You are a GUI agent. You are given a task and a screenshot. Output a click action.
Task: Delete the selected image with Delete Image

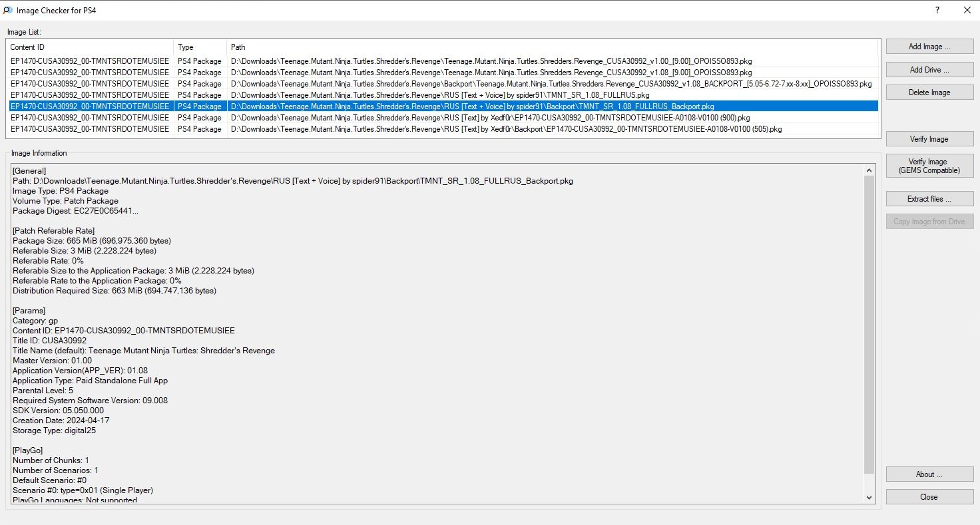click(929, 92)
